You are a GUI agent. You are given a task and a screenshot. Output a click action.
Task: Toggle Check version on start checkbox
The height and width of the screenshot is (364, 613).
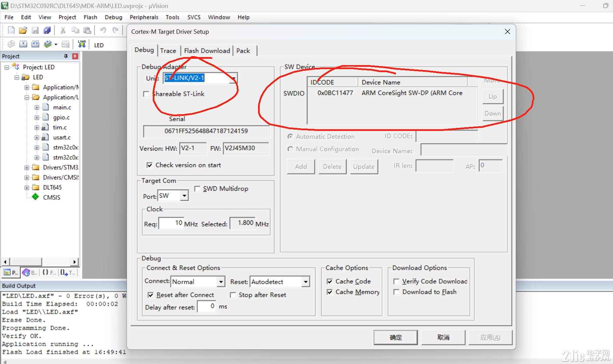click(x=150, y=165)
